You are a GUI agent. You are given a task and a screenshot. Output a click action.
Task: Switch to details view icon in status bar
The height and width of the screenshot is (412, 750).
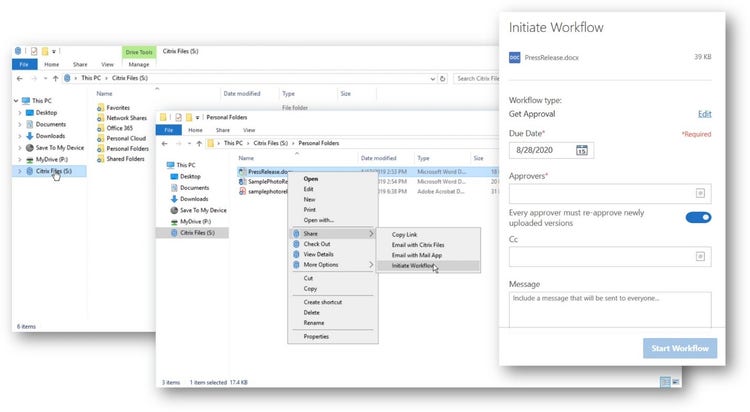(x=665, y=382)
